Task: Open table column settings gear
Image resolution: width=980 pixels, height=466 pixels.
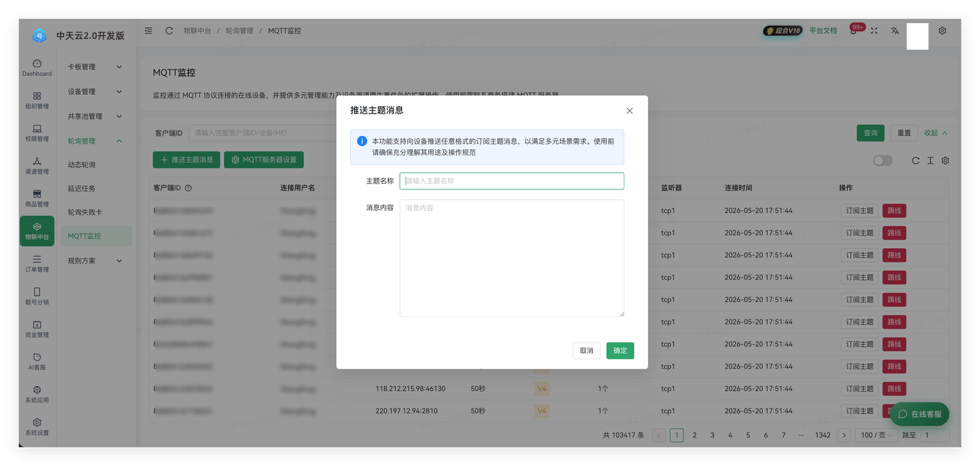Action: tap(945, 160)
